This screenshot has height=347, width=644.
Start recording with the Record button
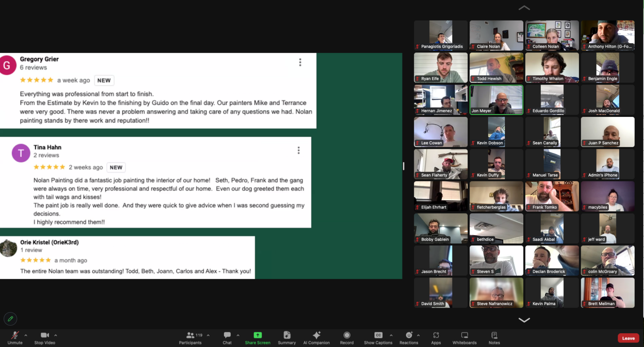click(x=347, y=338)
